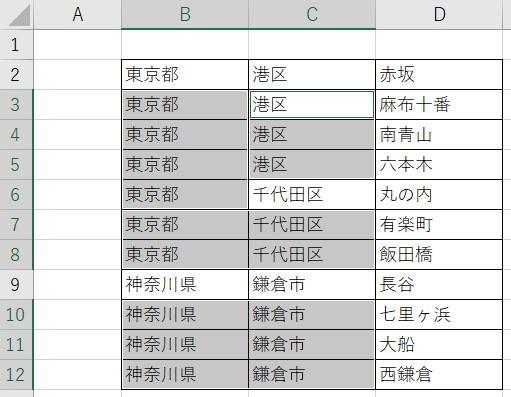
Task: Click the cell containing 丸の内
Action: (439, 195)
